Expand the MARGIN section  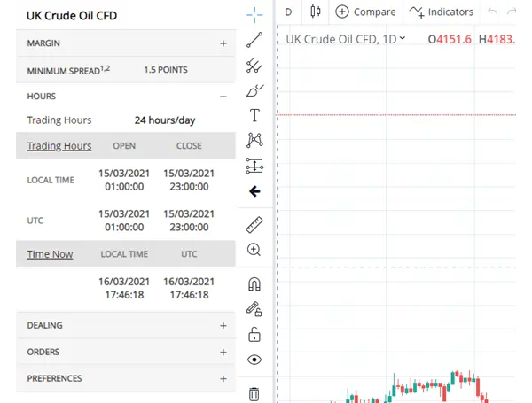126,43
